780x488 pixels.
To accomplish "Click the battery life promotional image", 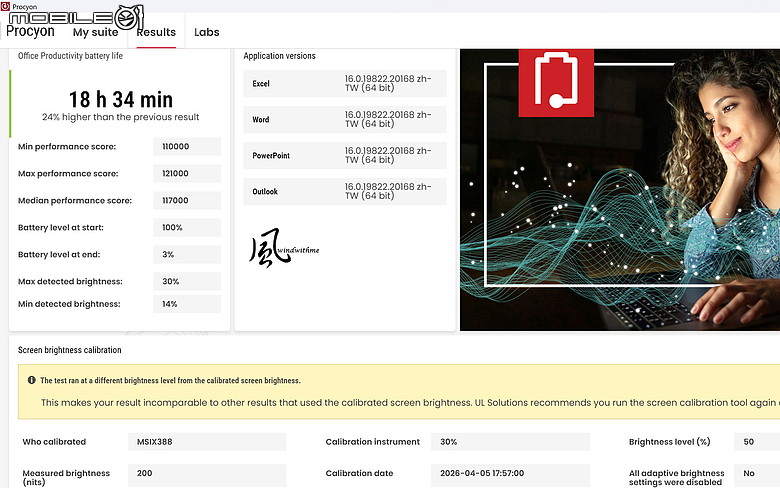I will coord(620,190).
